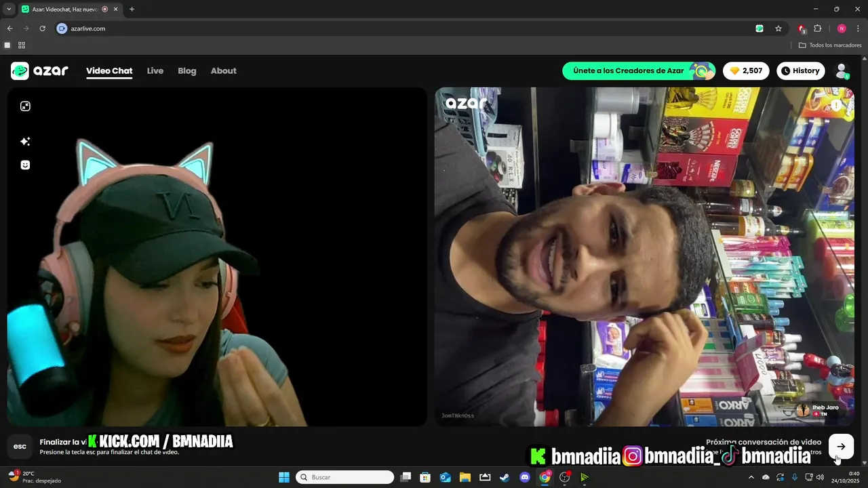Click the Buscar taskbar search box
868x488 pixels.
point(345,477)
